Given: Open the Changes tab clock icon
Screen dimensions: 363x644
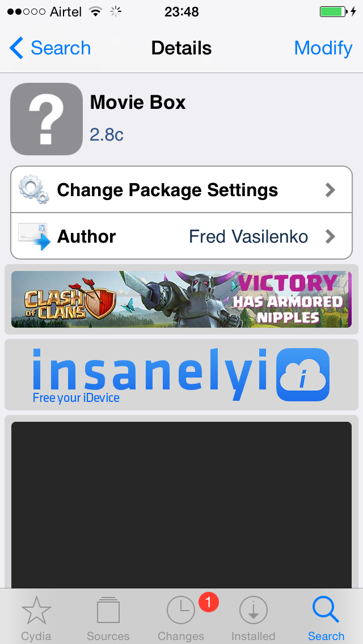Looking at the screenshot, I should (x=181, y=611).
